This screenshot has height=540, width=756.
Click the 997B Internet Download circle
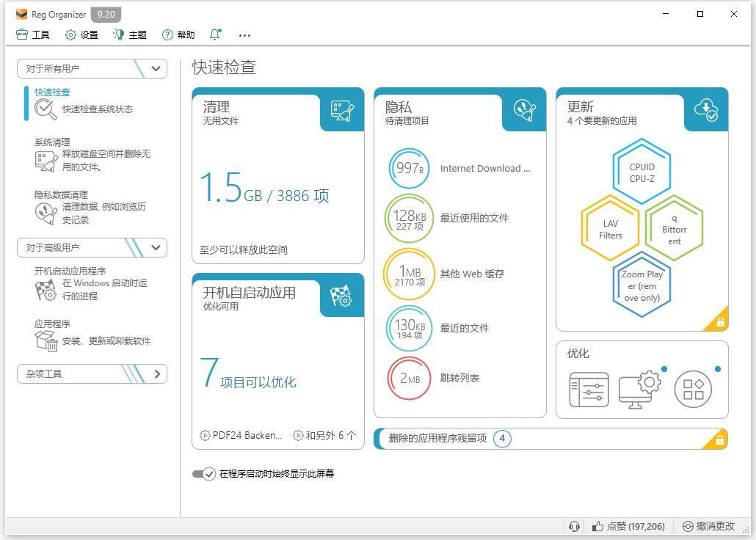409,168
